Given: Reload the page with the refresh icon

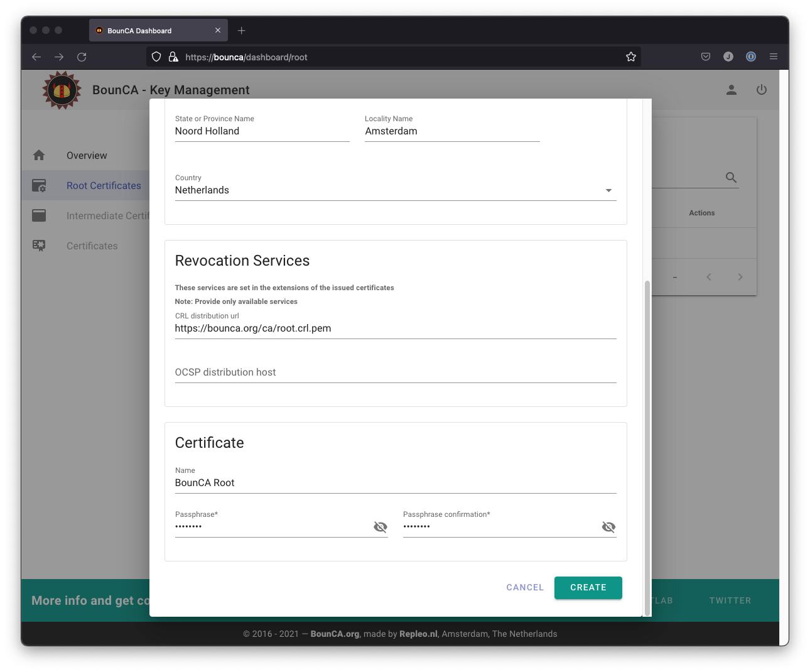Looking at the screenshot, I should coord(82,57).
